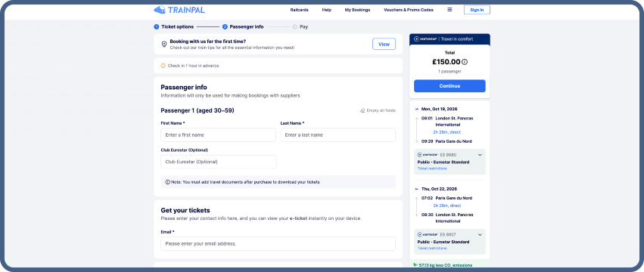
Task: Focus the Club Eurostar optional field
Action: tap(219, 162)
